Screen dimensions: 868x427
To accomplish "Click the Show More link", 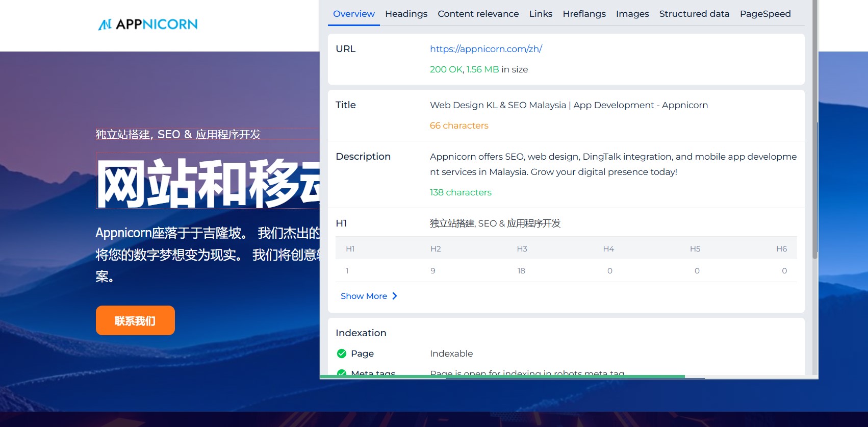I will [369, 296].
